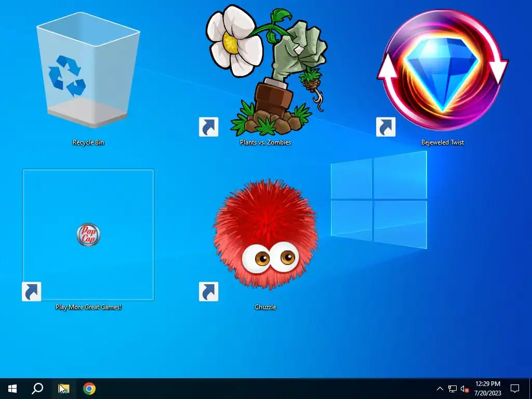Select the Recycle Bin desktop icon

(x=88, y=70)
